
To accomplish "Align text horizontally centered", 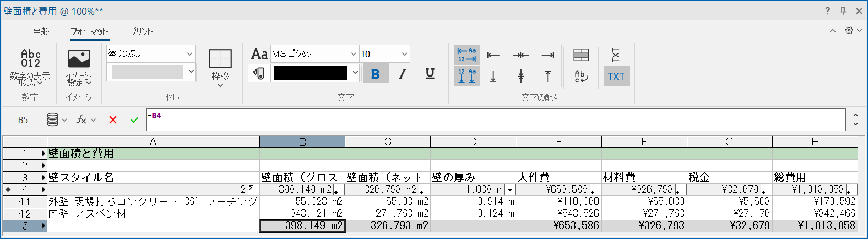I will (x=520, y=55).
